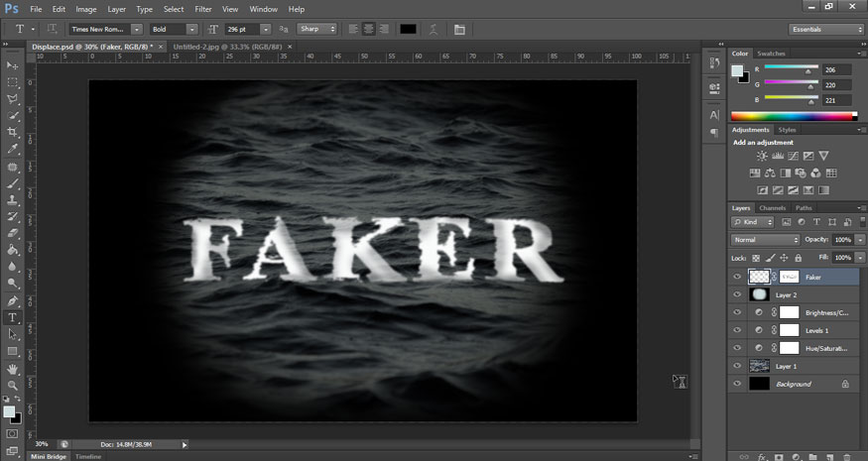The image size is (868, 461).
Task: Open the Mini Bridge panel
Action: point(49,457)
